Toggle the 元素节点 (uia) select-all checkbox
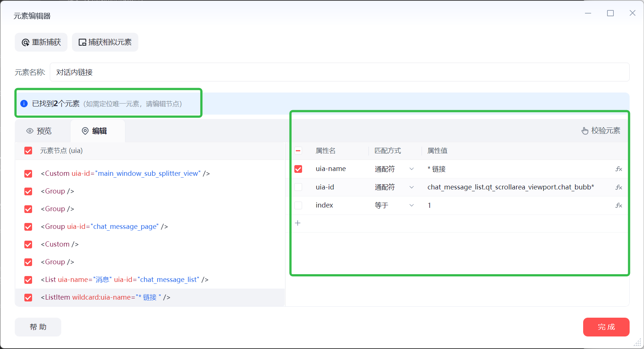Image resolution: width=644 pixels, height=349 pixels. pos(28,151)
